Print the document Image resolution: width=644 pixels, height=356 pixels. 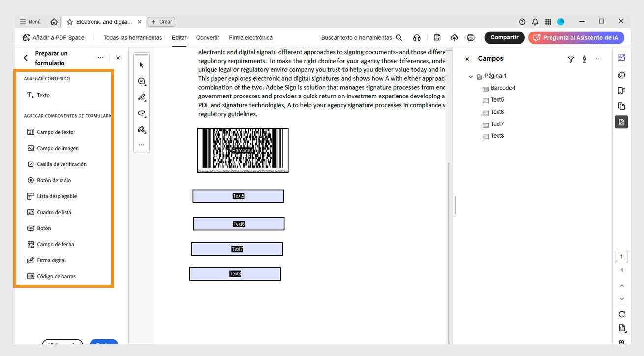pyautogui.click(x=471, y=38)
